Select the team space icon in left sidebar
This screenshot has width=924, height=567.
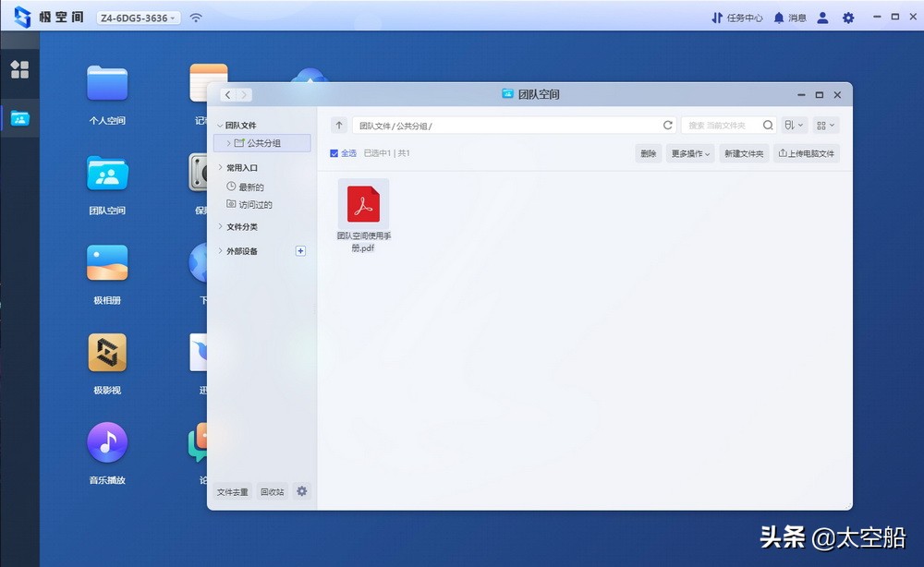(19, 119)
